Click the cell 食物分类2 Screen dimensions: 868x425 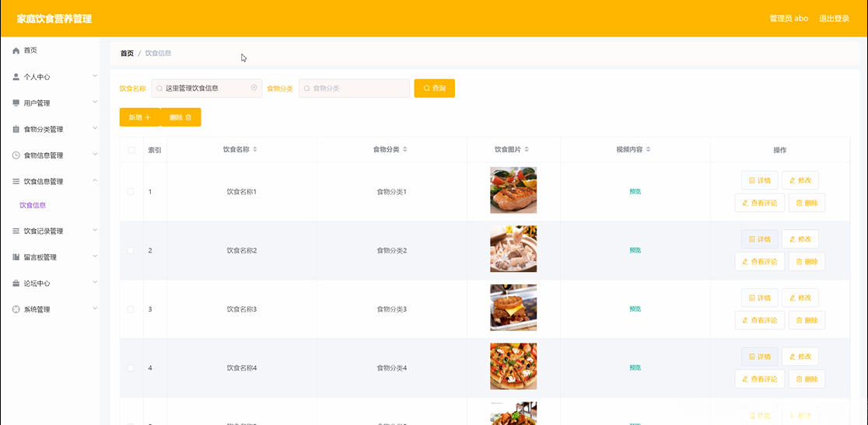click(392, 250)
